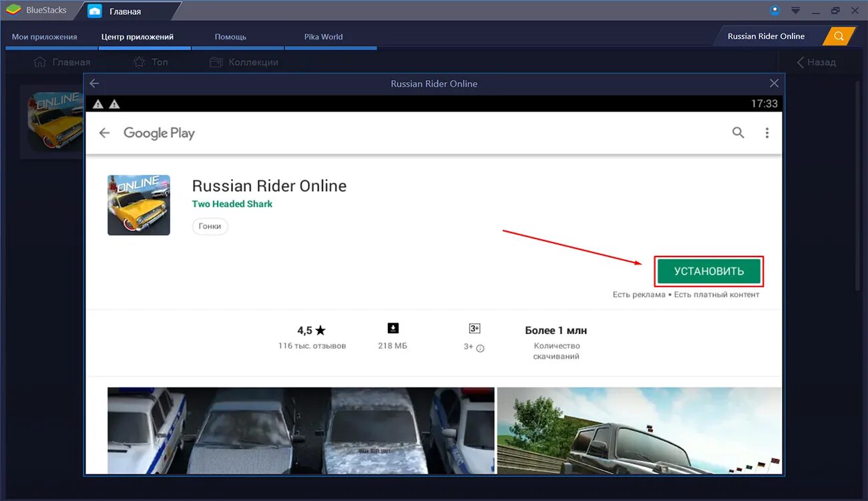The height and width of the screenshot is (501, 868).
Task: Click the Russian Rider Online app icon
Action: pyautogui.click(x=139, y=205)
